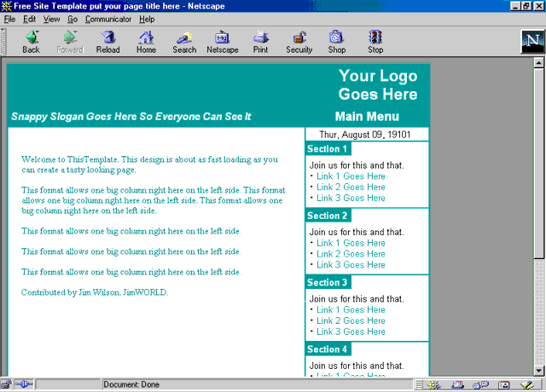Viewport: 546px width, 392px height.
Task: Reload the current page
Action: (x=107, y=42)
